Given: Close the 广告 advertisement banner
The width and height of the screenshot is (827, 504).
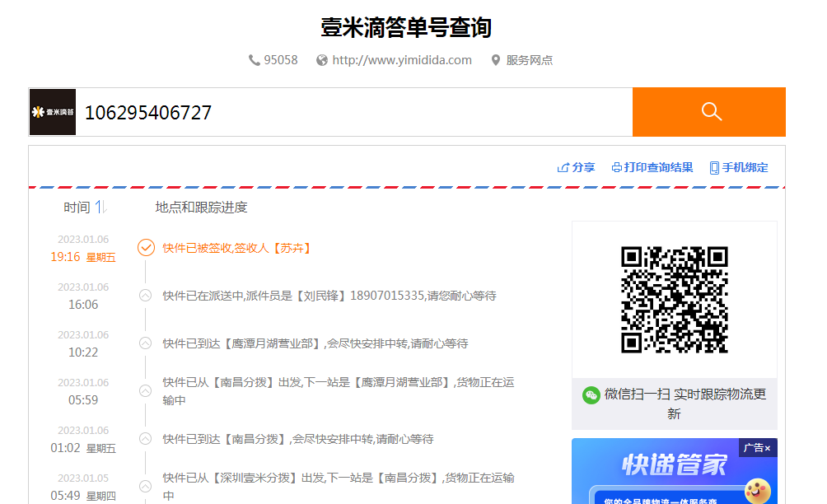Looking at the screenshot, I should (768, 448).
